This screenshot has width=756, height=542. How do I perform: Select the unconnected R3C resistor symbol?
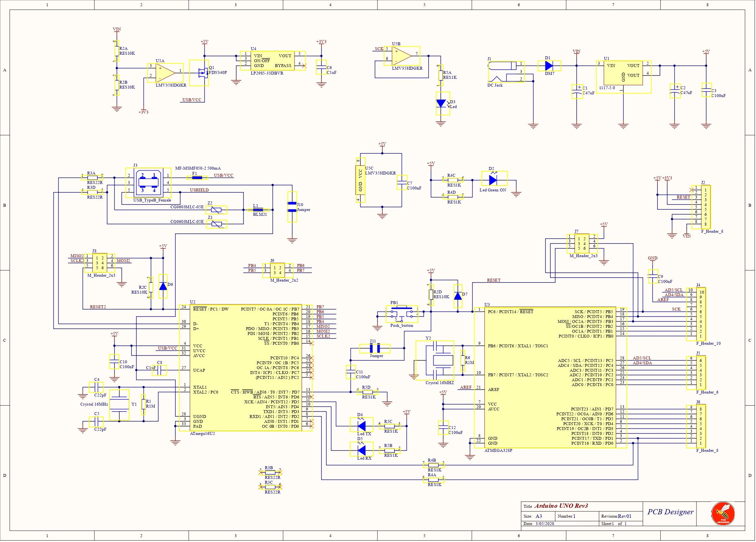tap(270, 487)
